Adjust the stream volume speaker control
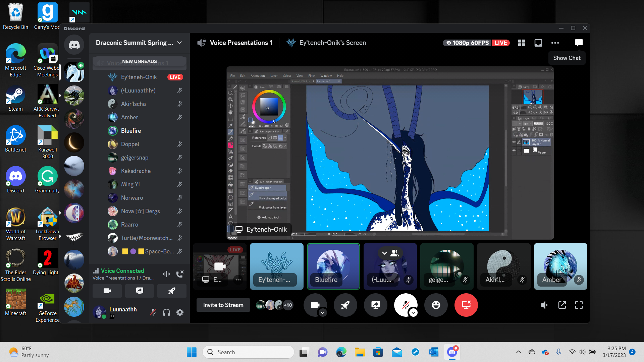 coord(544,305)
